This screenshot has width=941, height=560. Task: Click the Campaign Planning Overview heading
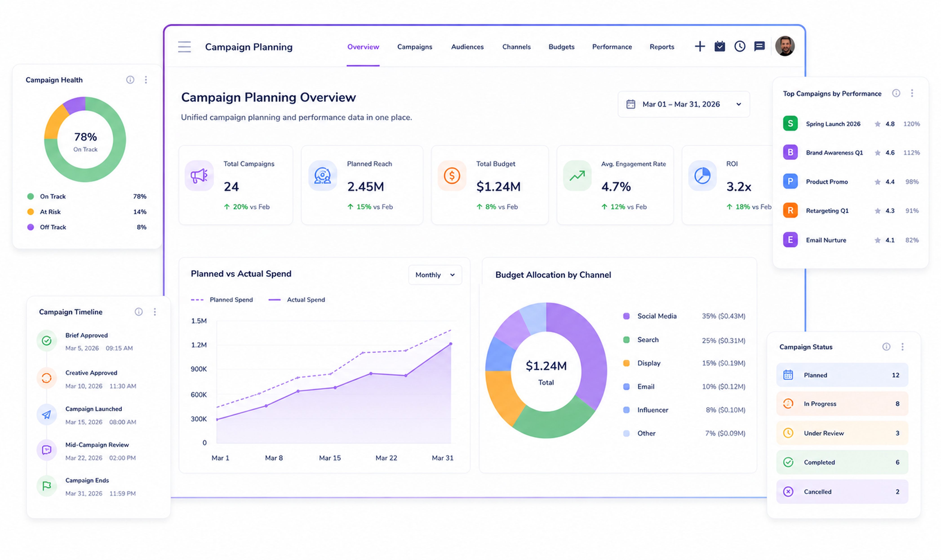coord(268,97)
